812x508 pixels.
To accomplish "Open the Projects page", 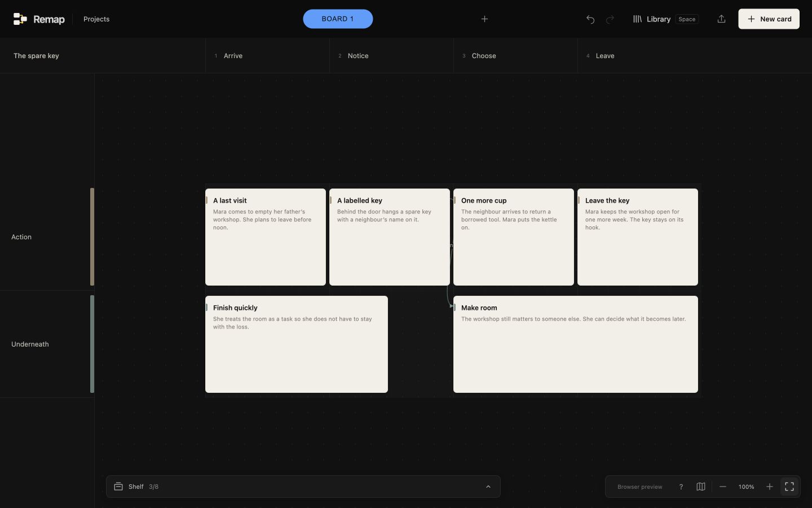I will click(96, 19).
